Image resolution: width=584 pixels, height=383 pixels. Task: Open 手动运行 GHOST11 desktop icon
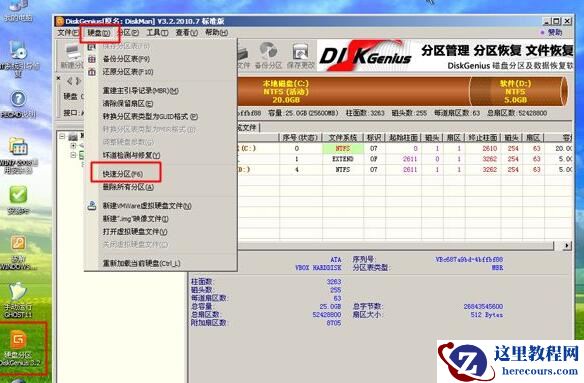[x=18, y=300]
